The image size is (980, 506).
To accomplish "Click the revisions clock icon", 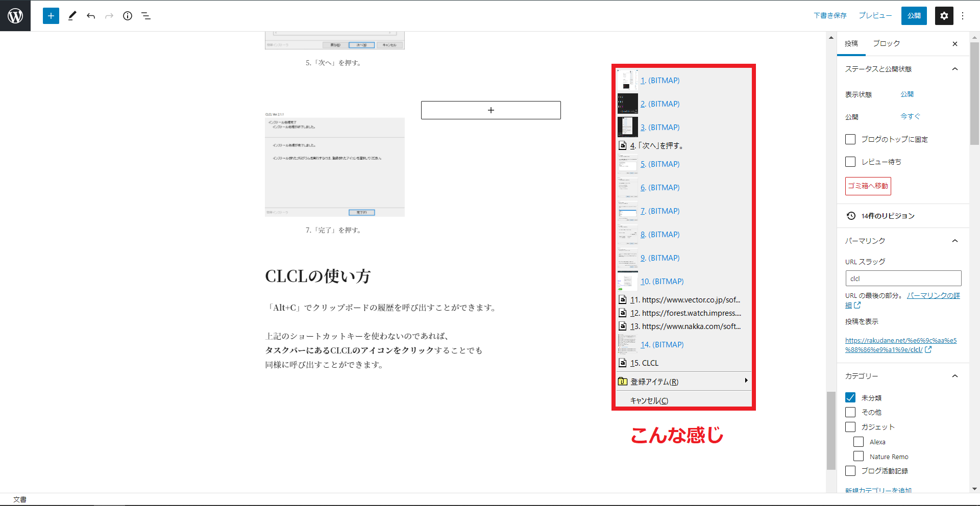I will (x=851, y=216).
